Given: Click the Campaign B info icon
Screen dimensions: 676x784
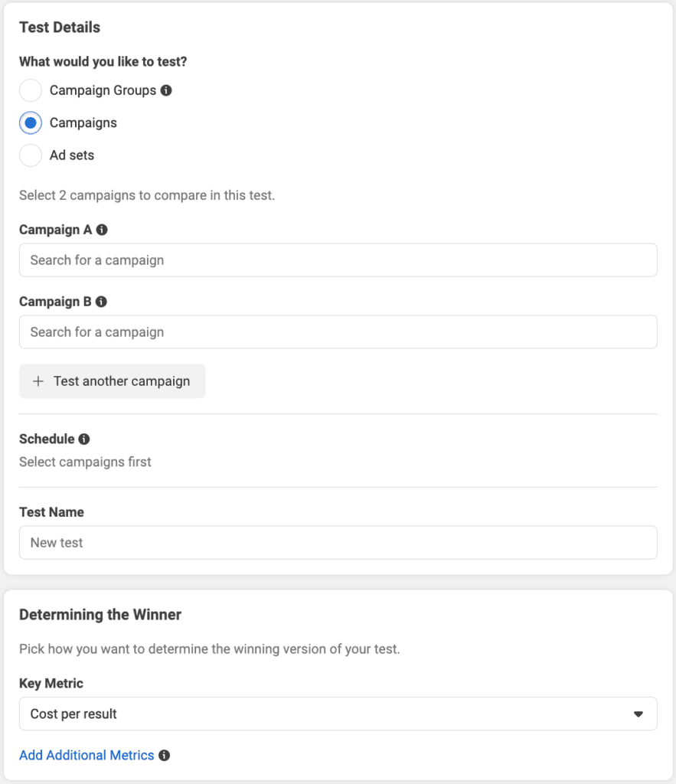Looking at the screenshot, I should (x=101, y=302).
